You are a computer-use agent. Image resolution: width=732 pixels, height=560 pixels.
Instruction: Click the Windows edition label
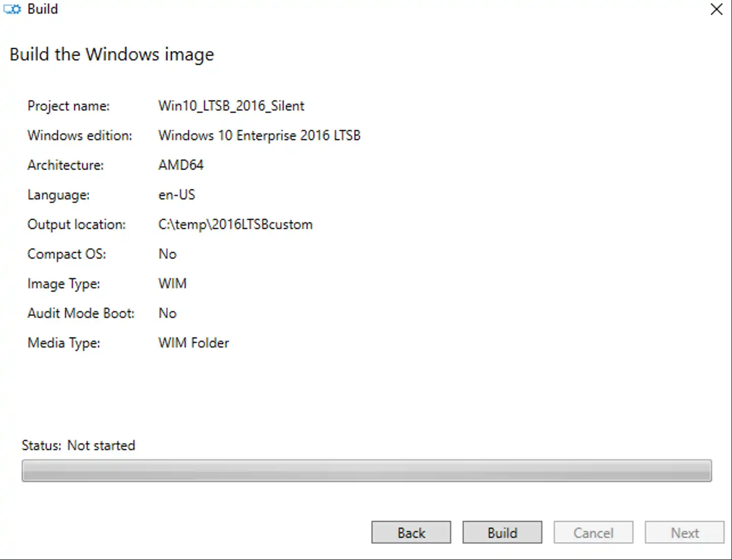click(80, 136)
